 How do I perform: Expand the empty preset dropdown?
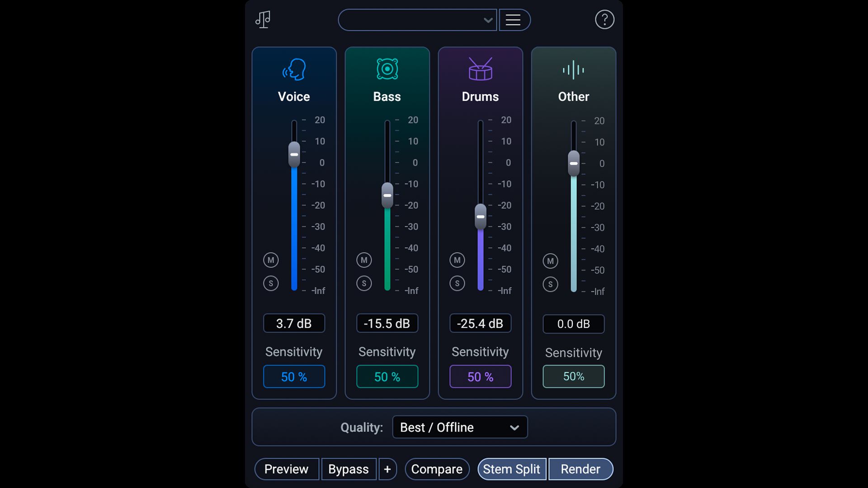pyautogui.click(x=417, y=20)
